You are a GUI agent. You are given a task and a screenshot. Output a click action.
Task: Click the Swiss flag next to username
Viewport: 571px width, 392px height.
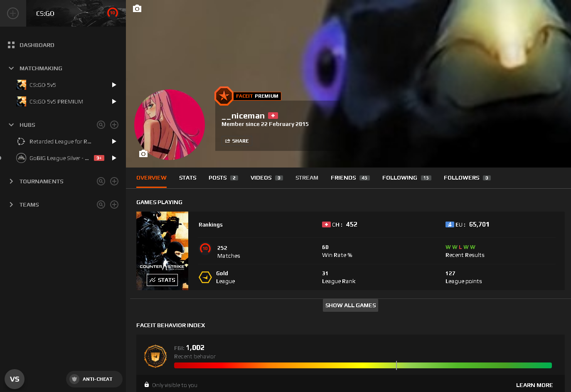point(273,116)
